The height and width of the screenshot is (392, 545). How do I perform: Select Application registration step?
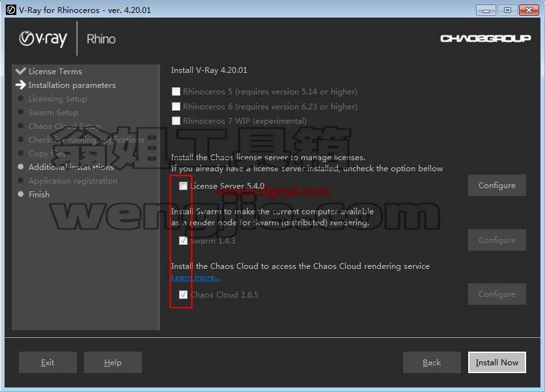73,181
